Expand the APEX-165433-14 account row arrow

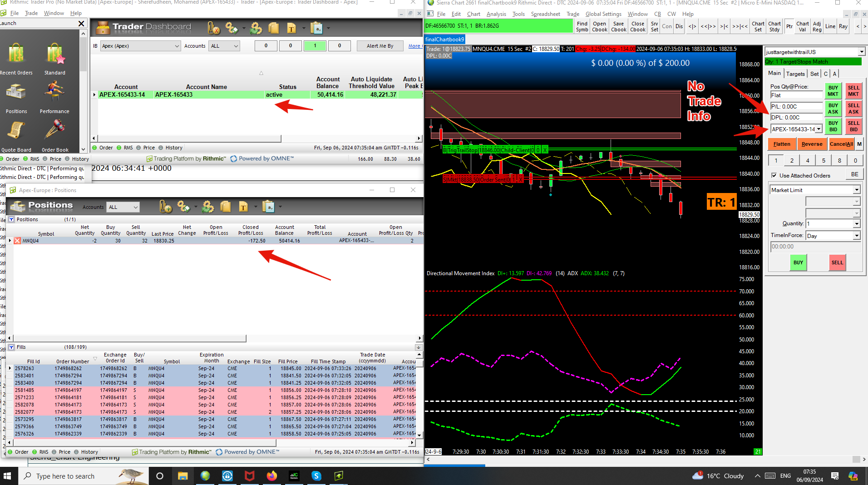pos(94,95)
